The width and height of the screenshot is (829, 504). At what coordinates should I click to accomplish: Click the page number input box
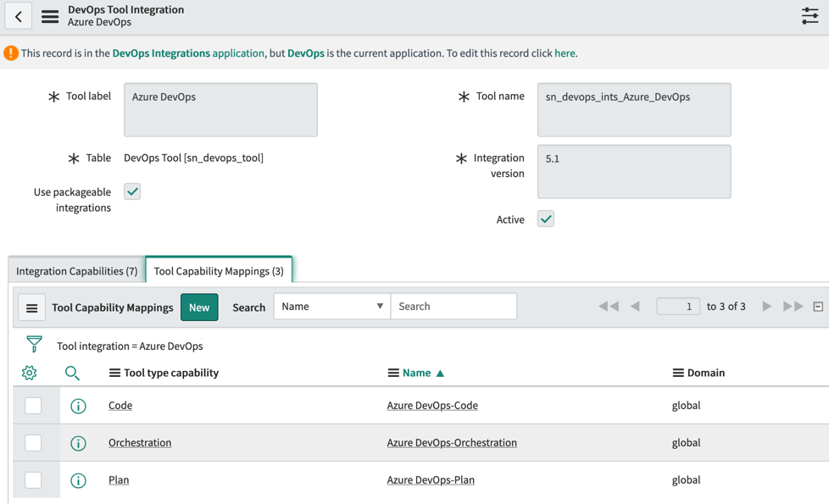point(678,307)
